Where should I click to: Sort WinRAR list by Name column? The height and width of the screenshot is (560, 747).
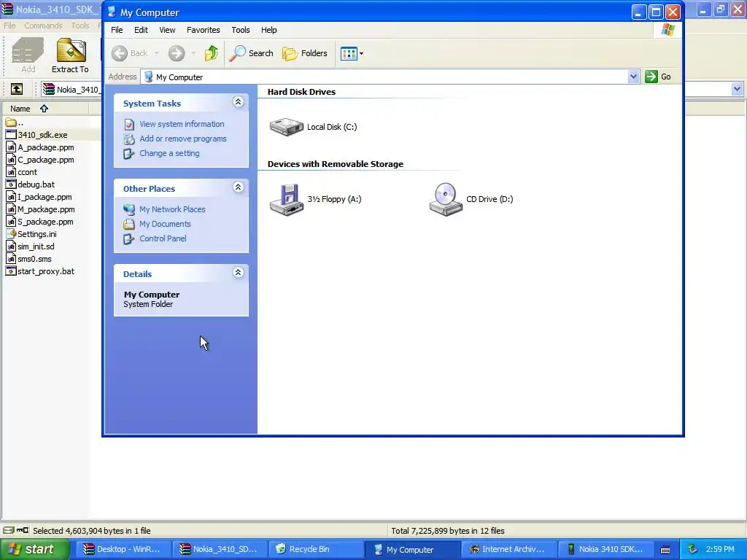(x=44, y=109)
